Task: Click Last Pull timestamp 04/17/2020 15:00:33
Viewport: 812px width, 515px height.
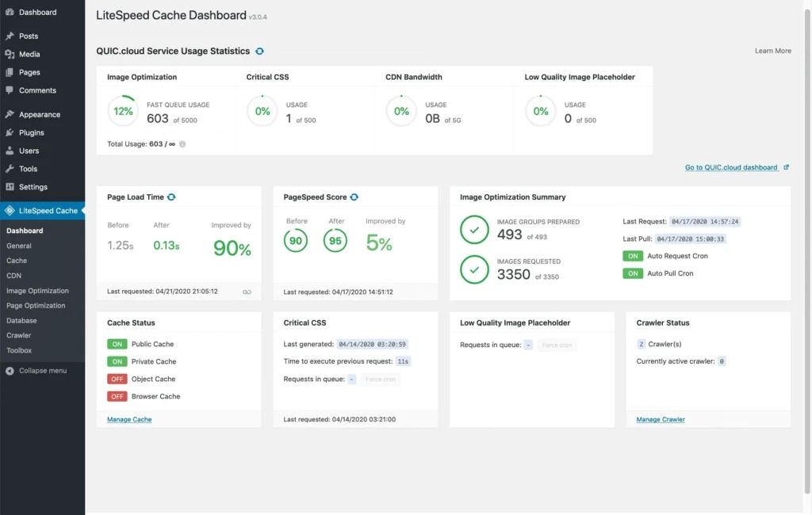Action: click(x=691, y=239)
